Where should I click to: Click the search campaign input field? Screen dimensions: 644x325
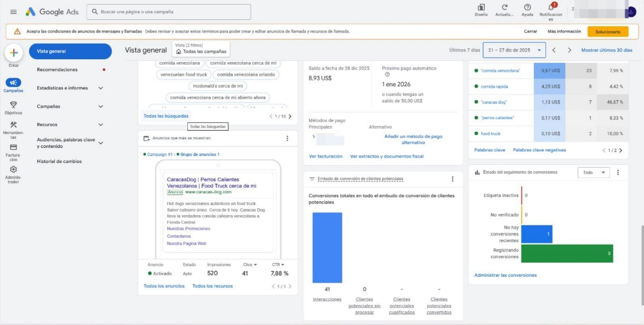pyautogui.click(x=169, y=12)
